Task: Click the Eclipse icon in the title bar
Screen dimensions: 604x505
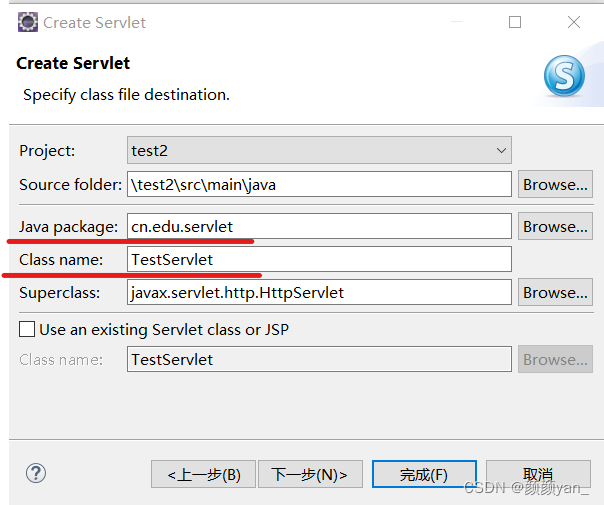Action: point(28,22)
